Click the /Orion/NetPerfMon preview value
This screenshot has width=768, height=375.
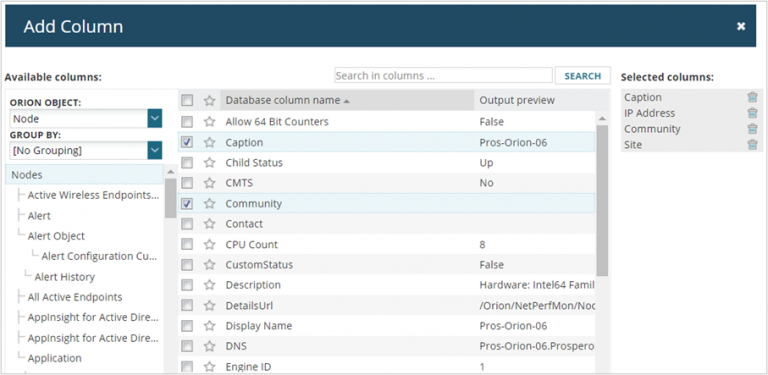537,306
